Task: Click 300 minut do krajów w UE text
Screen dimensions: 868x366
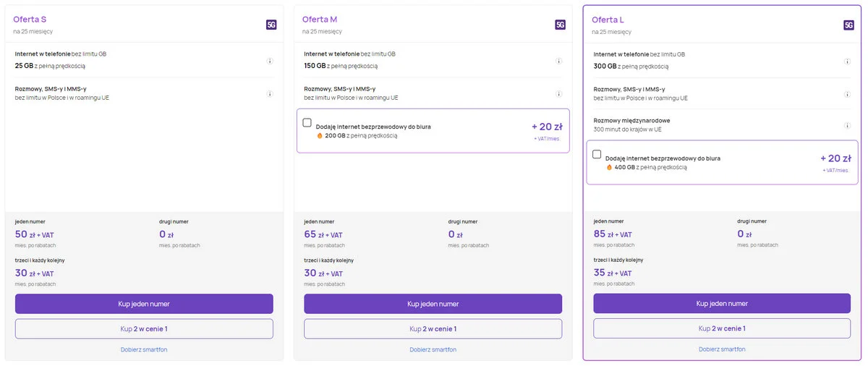Action: (x=628, y=129)
